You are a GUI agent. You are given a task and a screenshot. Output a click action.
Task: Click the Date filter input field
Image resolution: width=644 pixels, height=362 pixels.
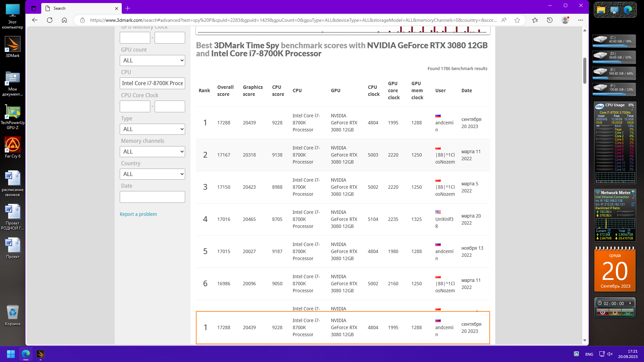tap(152, 197)
